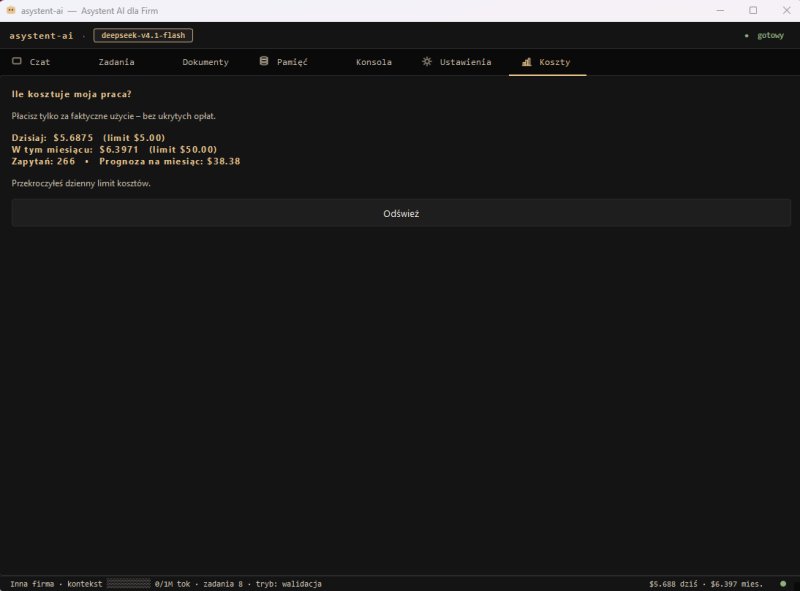Image resolution: width=800 pixels, height=591 pixels.
Task: Go to the Konsola tab
Action: 373,62
